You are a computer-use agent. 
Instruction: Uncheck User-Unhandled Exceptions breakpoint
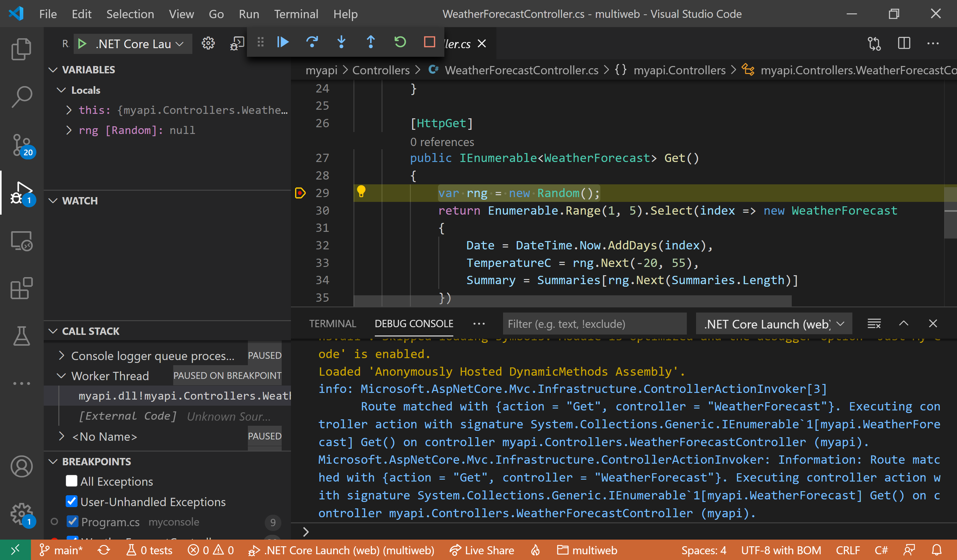pyautogui.click(x=71, y=502)
